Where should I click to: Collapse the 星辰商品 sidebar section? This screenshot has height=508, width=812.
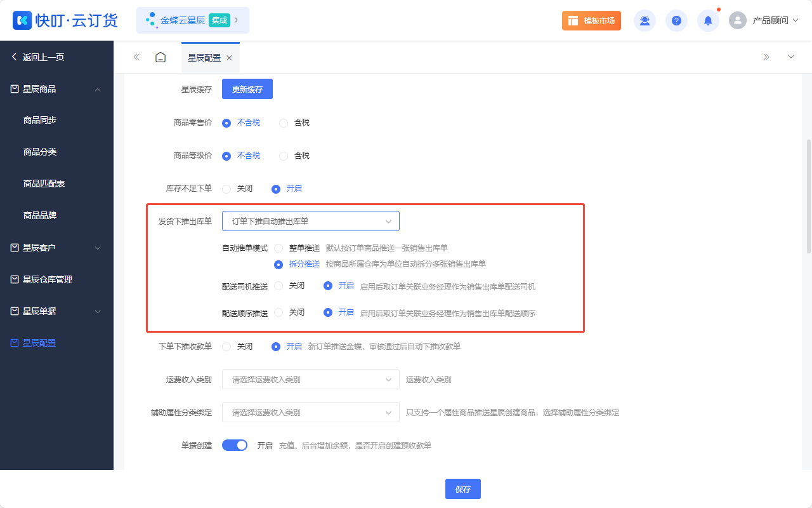click(x=98, y=89)
